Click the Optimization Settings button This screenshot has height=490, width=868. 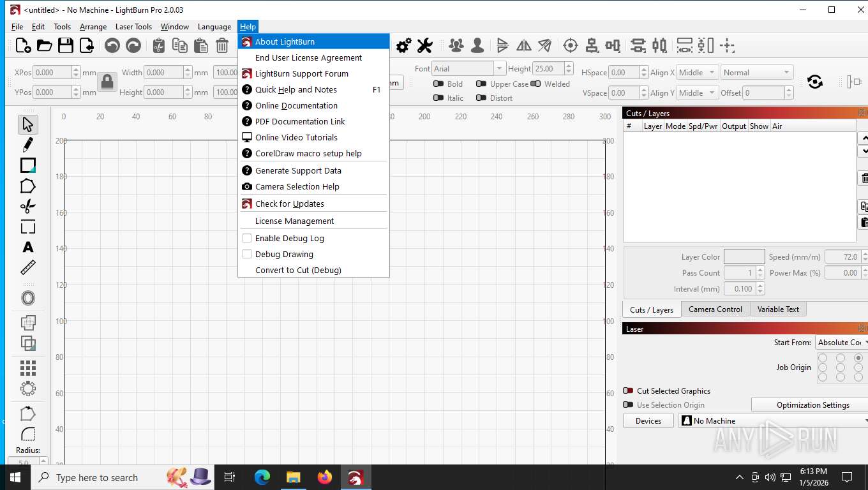click(x=812, y=405)
